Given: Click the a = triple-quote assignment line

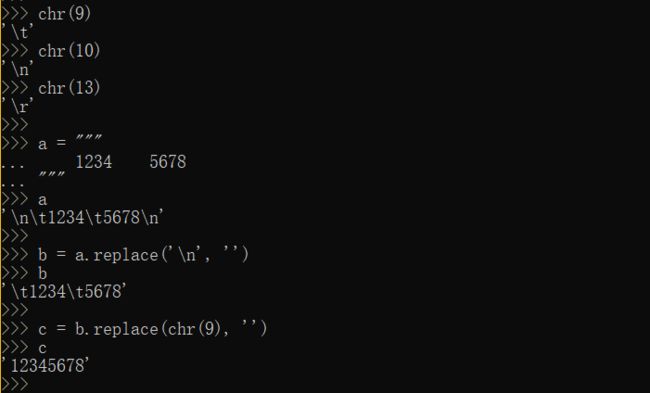Looking at the screenshot, I should 52,143.
